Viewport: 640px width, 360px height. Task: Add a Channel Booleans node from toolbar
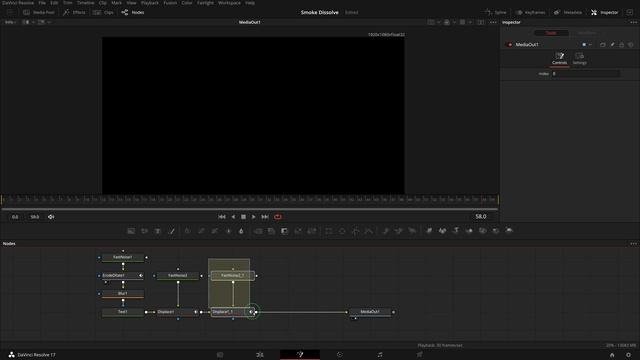pos(271,231)
